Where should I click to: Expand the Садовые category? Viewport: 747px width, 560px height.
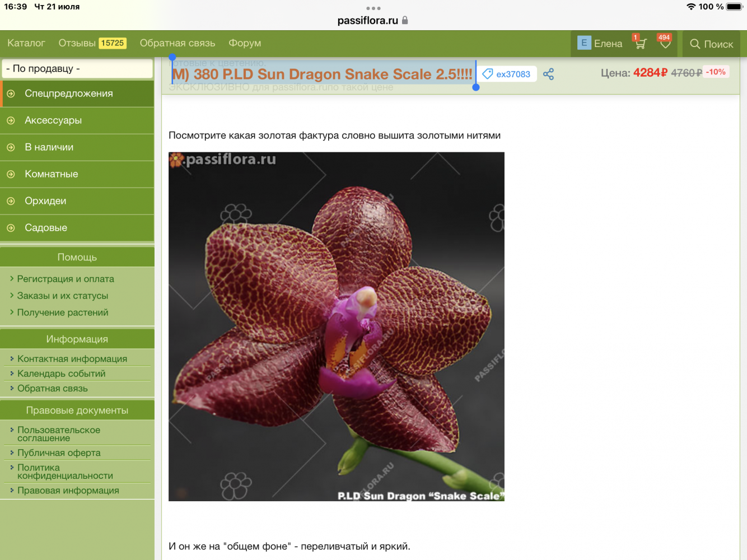click(x=46, y=228)
